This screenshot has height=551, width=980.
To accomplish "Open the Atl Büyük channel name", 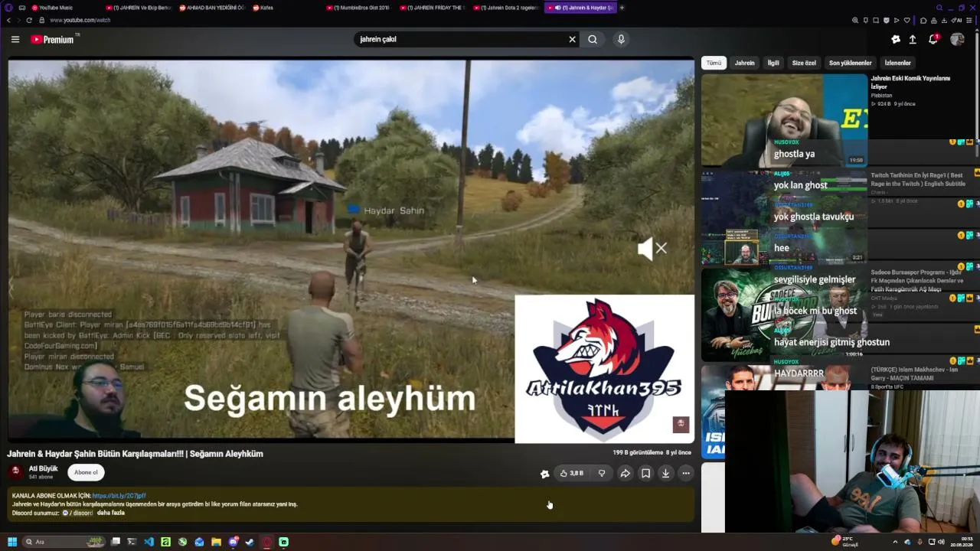I will pyautogui.click(x=44, y=468).
